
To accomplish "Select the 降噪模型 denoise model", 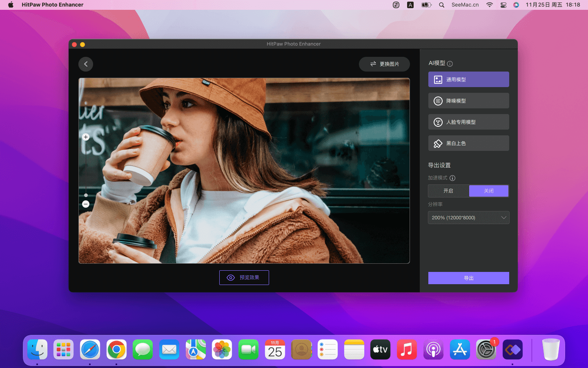I will 468,101.
